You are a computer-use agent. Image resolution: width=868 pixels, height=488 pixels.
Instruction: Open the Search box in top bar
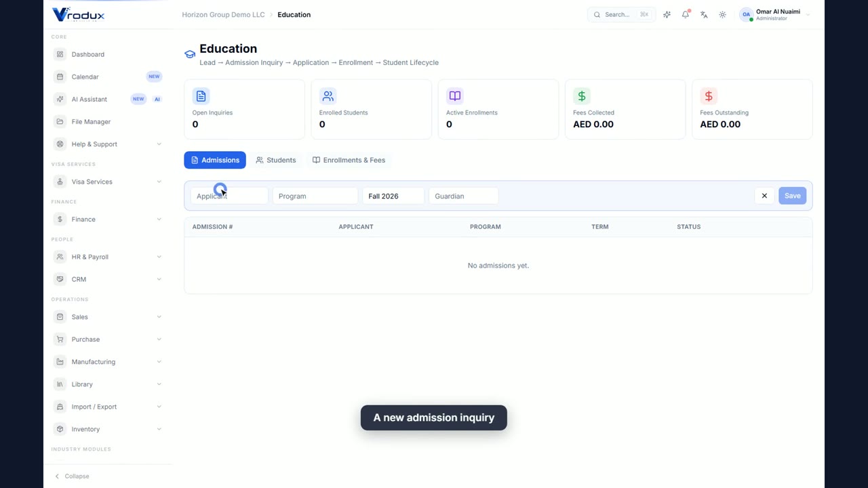(621, 14)
